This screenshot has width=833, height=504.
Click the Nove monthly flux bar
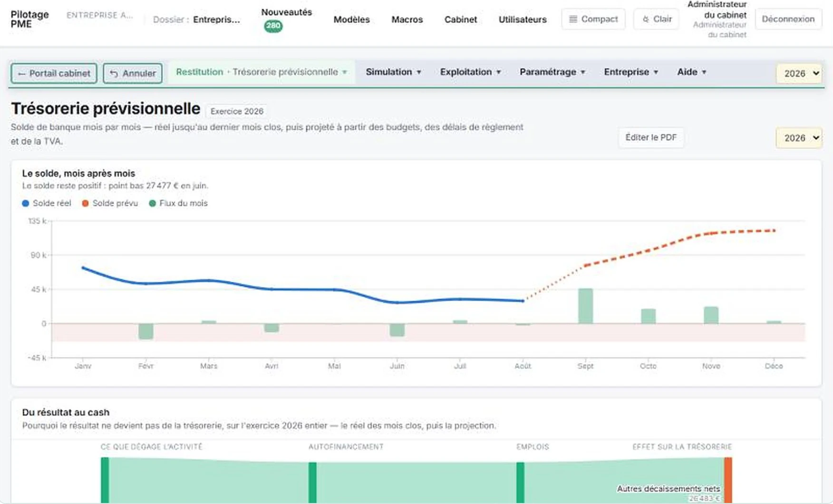click(711, 315)
